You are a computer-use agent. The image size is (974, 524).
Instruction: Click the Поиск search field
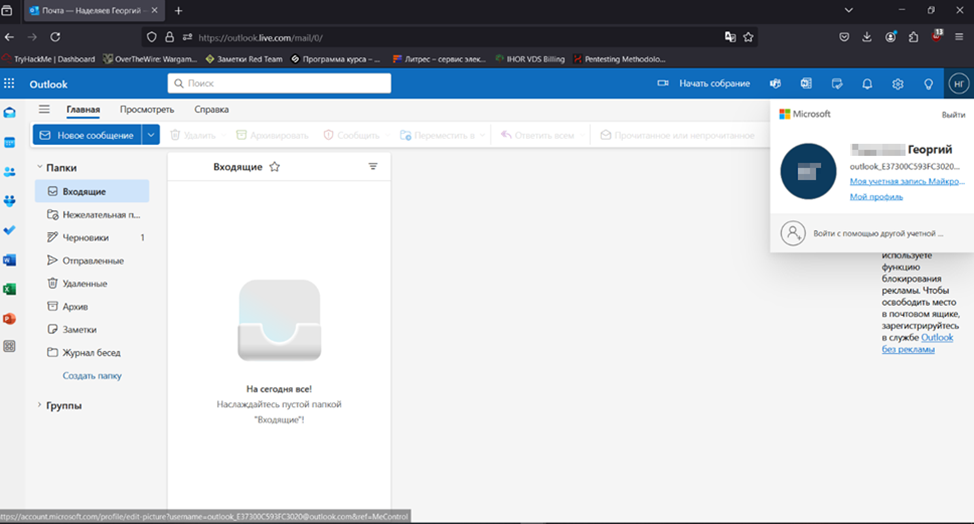click(x=279, y=83)
